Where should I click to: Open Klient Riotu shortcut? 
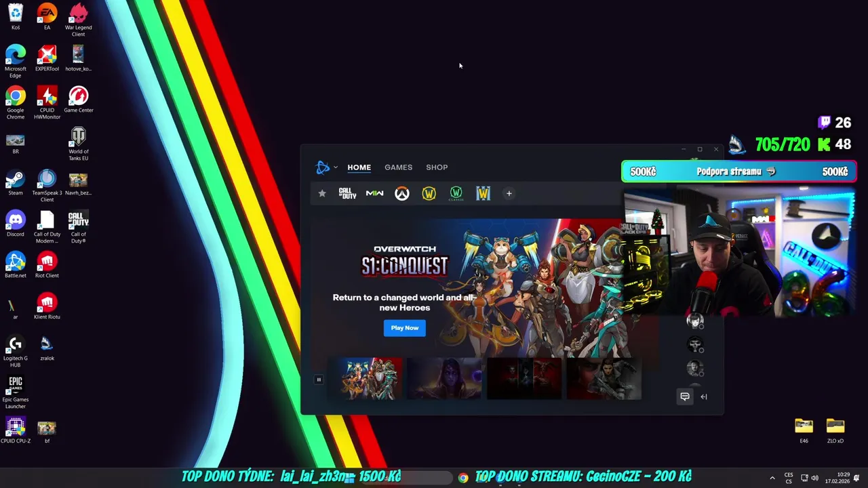(x=47, y=306)
